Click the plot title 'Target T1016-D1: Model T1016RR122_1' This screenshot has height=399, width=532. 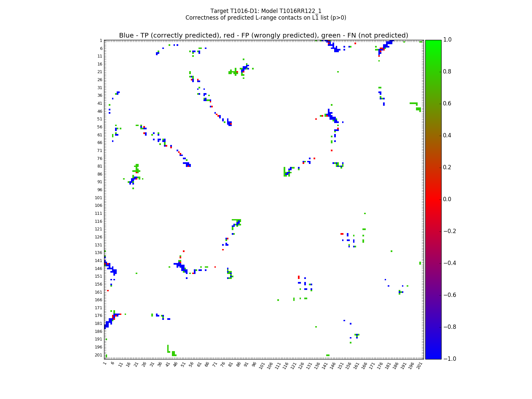point(266,11)
